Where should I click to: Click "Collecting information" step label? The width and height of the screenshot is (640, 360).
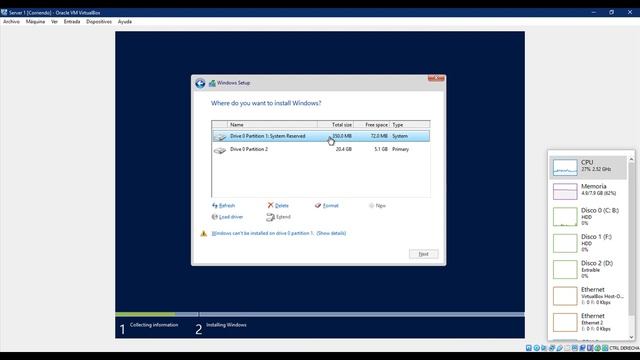[x=154, y=325]
